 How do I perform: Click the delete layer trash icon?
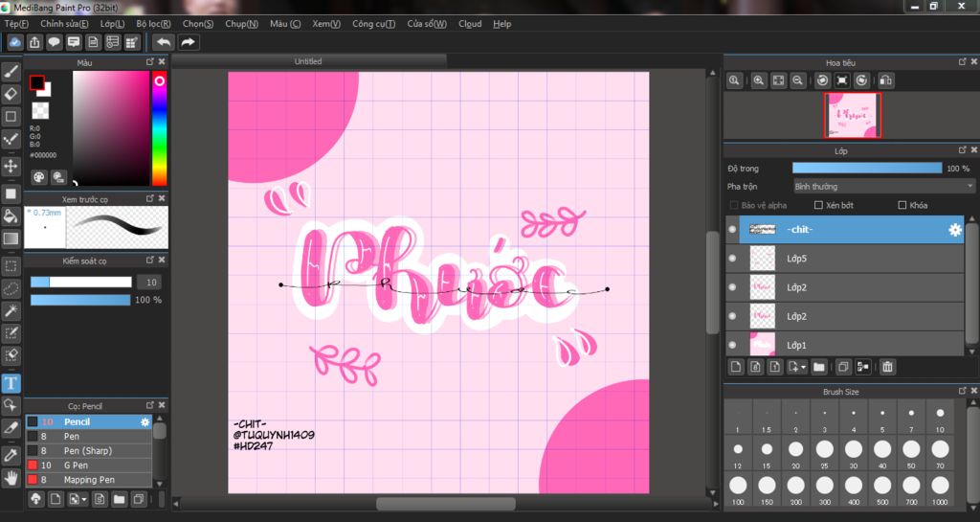[x=887, y=367]
